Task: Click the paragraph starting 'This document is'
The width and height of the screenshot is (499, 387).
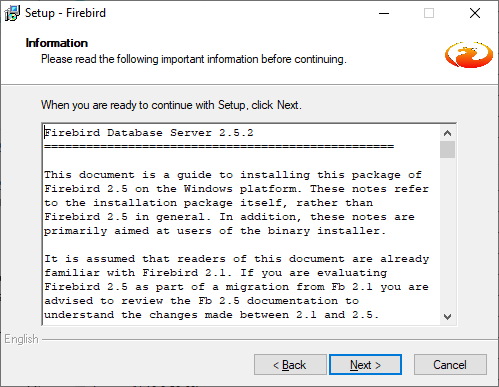Action: 237,203
